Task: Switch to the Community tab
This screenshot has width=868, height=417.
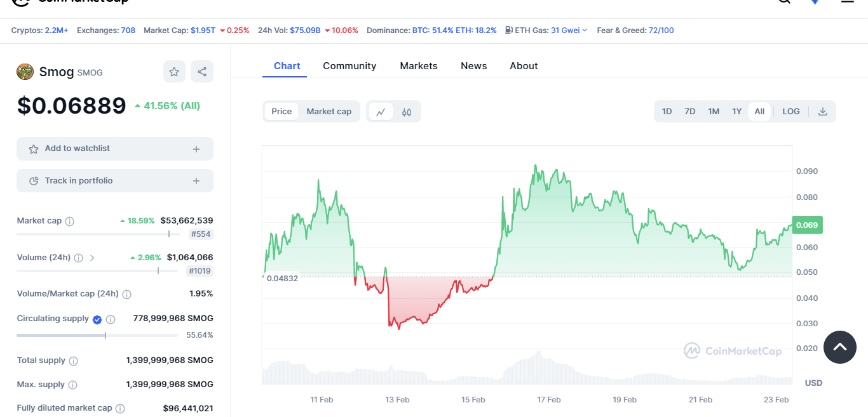Action: 349,66
